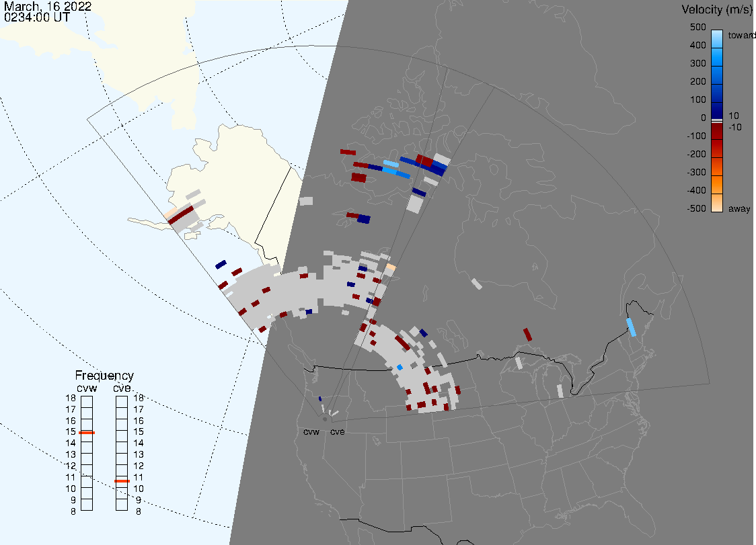The width and height of the screenshot is (756, 545).
Task: Click the Velocity (m/s) legend title
Action: (x=716, y=9)
